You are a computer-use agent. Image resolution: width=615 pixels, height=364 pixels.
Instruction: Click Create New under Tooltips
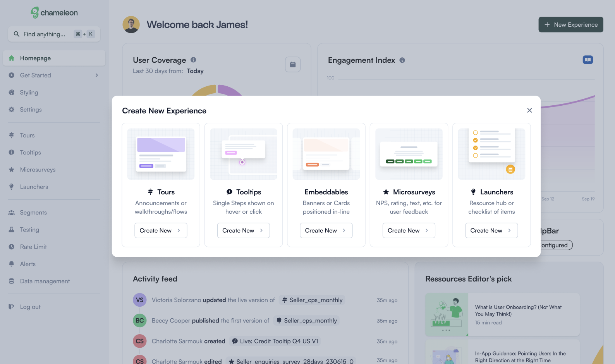coord(243,230)
